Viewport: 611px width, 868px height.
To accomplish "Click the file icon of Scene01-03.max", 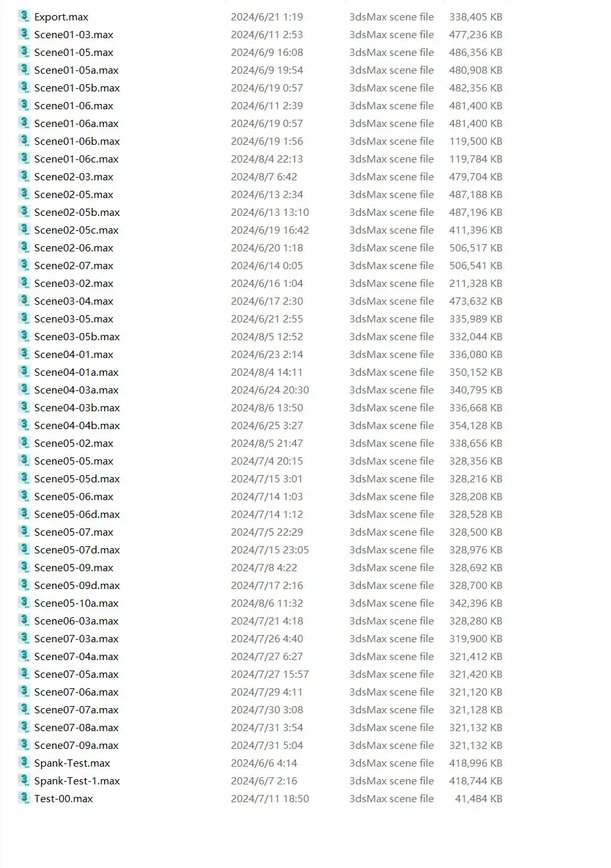I will (x=24, y=34).
